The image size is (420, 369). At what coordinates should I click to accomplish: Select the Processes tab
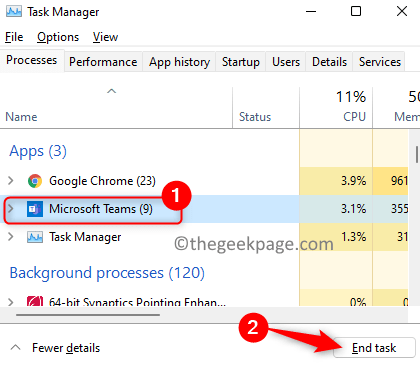32,60
